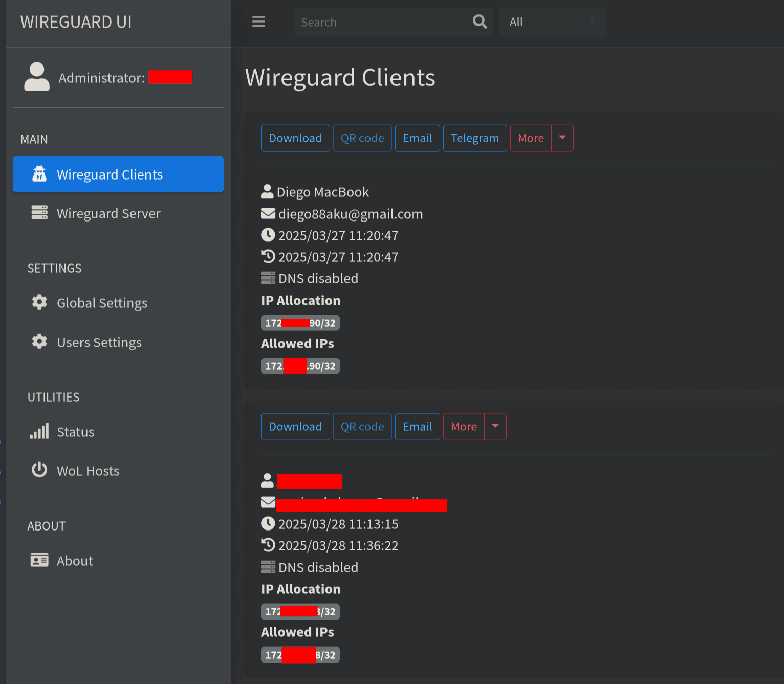Send Diego MacBook's config via Telegram
Viewport: 784px width, 684px height.
pyautogui.click(x=474, y=138)
